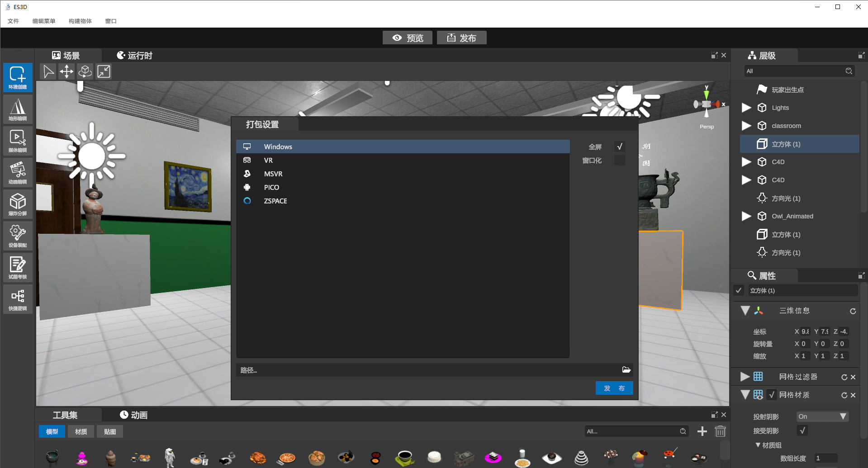Switch to the 运行时 tab
The width and height of the screenshot is (868, 468).
(134, 56)
